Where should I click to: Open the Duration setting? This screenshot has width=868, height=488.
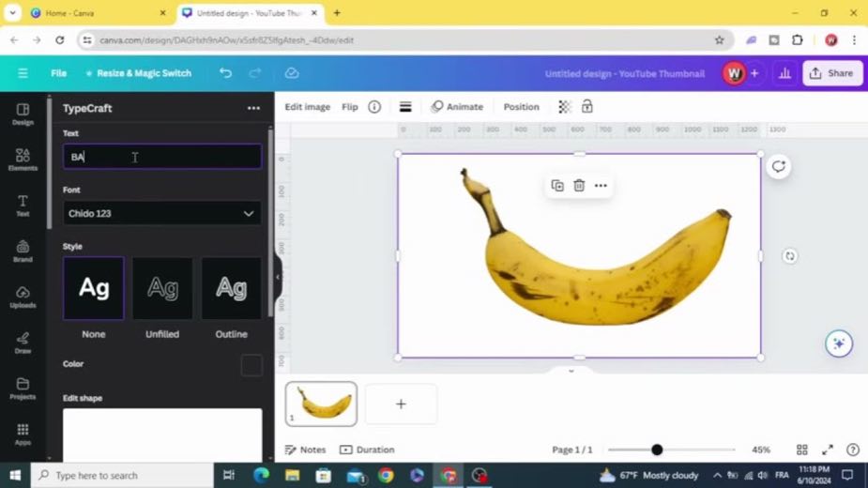[367, 450]
